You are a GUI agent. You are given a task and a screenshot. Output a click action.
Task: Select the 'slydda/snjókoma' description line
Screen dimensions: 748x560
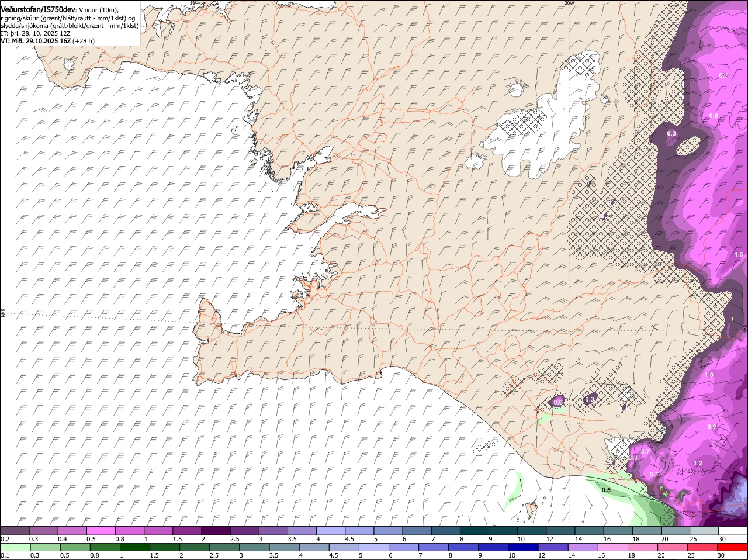(x=70, y=26)
